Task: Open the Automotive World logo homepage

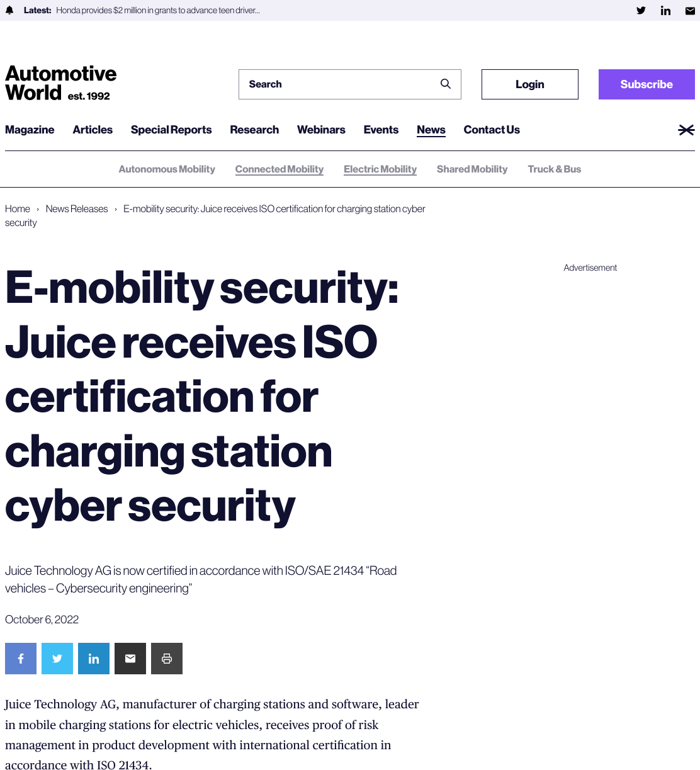Action: 61,83
